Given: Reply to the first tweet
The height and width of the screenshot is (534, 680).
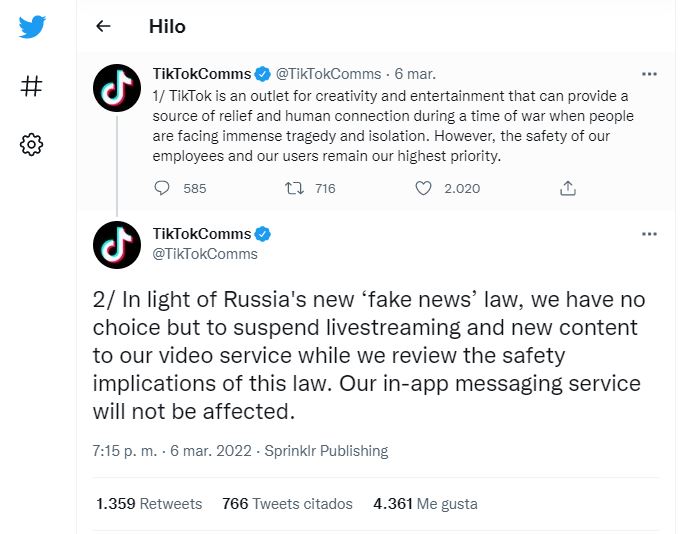Looking at the screenshot, I should click(164, 188).
